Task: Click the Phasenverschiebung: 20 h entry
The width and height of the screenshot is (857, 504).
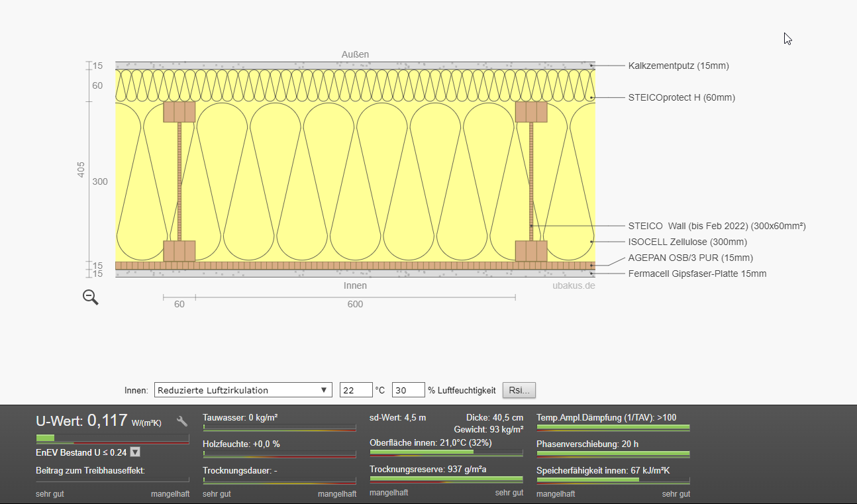Action: (587, 444)
